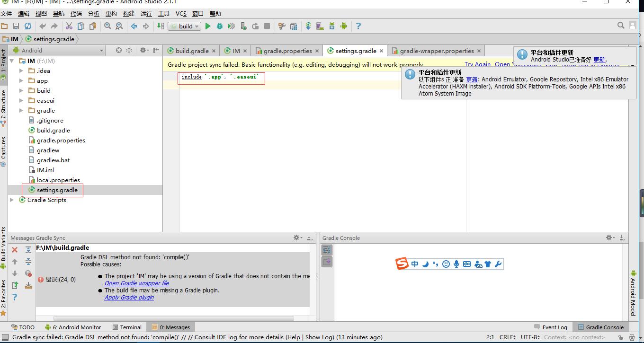Viewport: 644px width, 343px height.
Task: Expand the build folder node
Action: (x=21, y=91)
